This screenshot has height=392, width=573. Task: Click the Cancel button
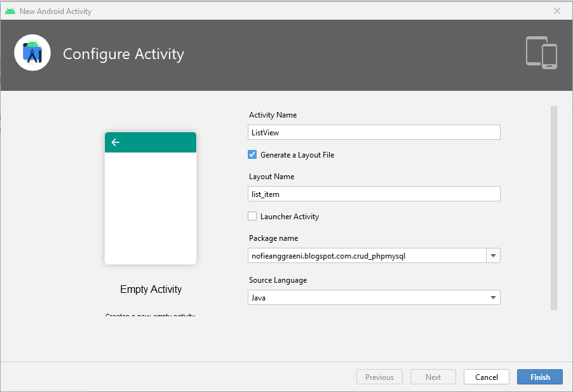click(x=487, y=377)
